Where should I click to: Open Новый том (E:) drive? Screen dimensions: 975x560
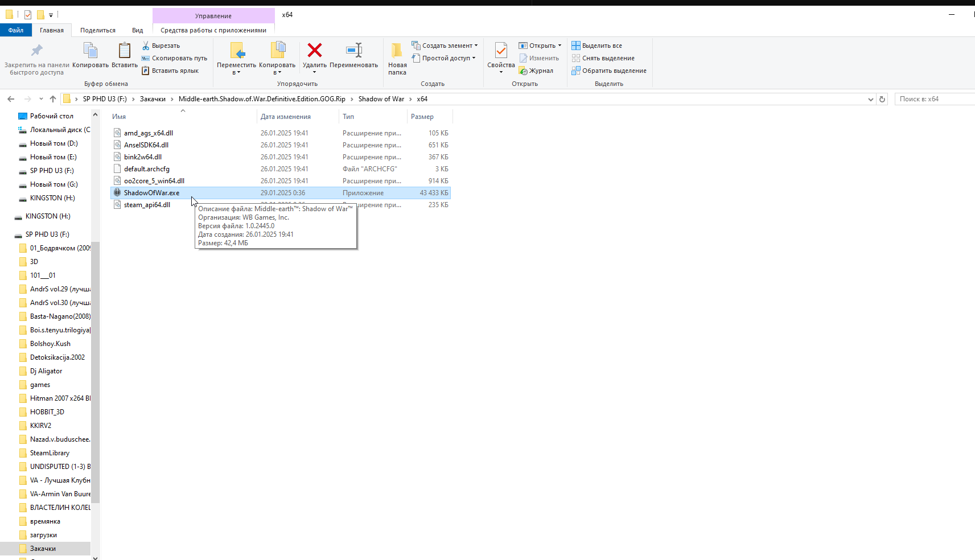54,157
